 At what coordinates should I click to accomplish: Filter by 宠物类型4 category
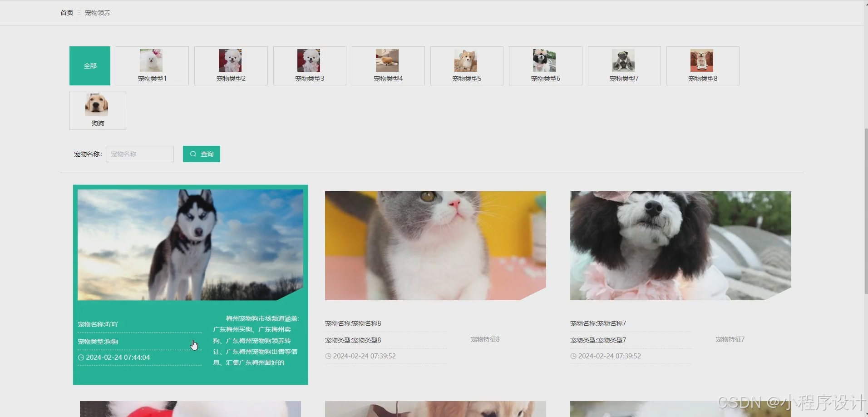(388, 66)
